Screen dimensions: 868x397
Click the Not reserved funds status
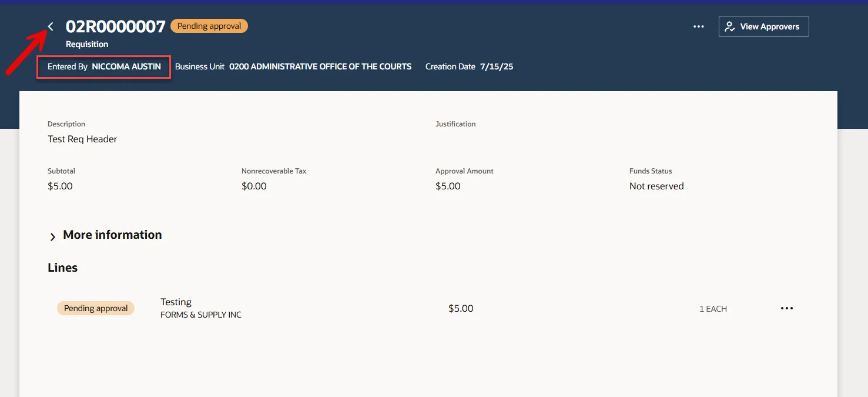656,186
